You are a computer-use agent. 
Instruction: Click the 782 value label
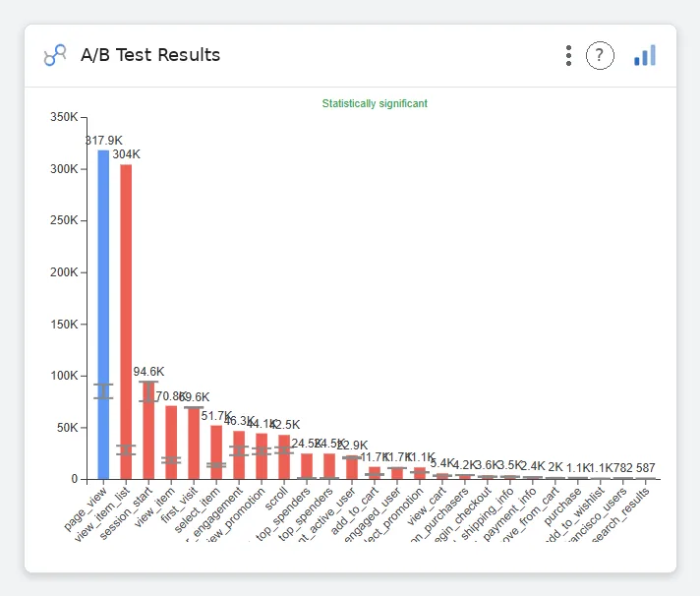point(622,468)
